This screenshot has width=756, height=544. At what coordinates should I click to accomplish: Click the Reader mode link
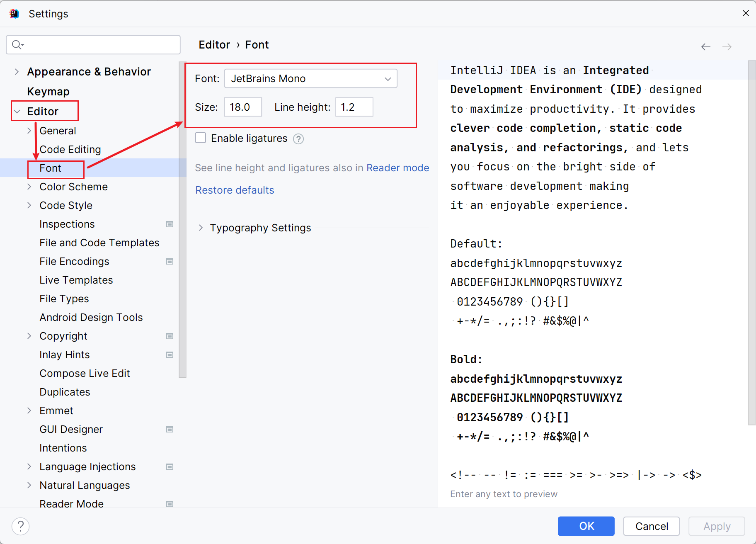(x=398, y=168)
